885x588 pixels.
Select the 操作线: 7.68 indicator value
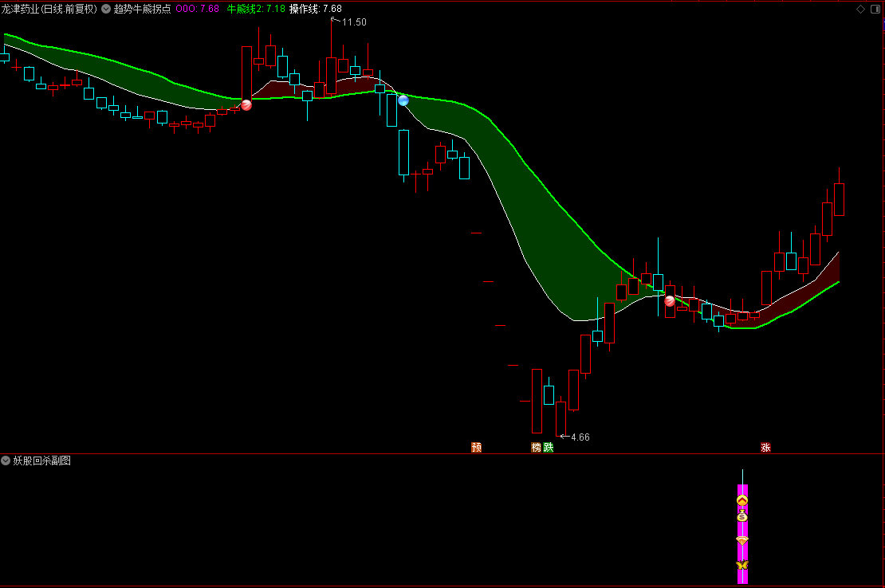coord(316,9)
